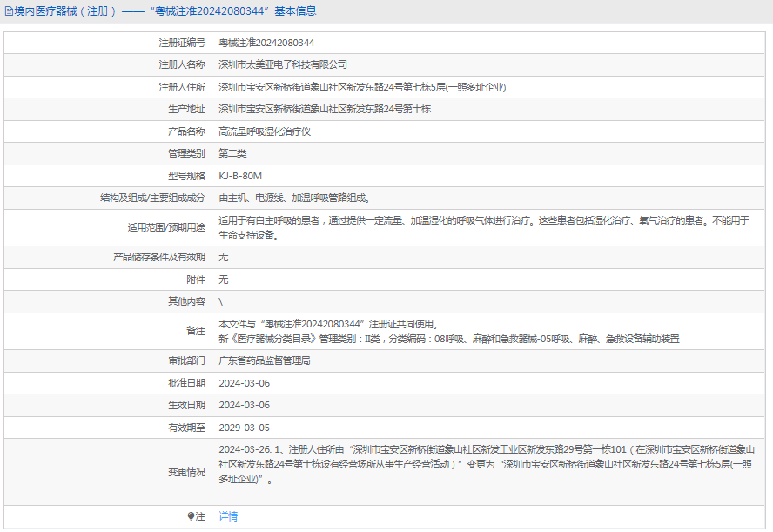Click the bulb icon next to 注
Viewport: 773px width, 532px height.
tap(192, 516)
